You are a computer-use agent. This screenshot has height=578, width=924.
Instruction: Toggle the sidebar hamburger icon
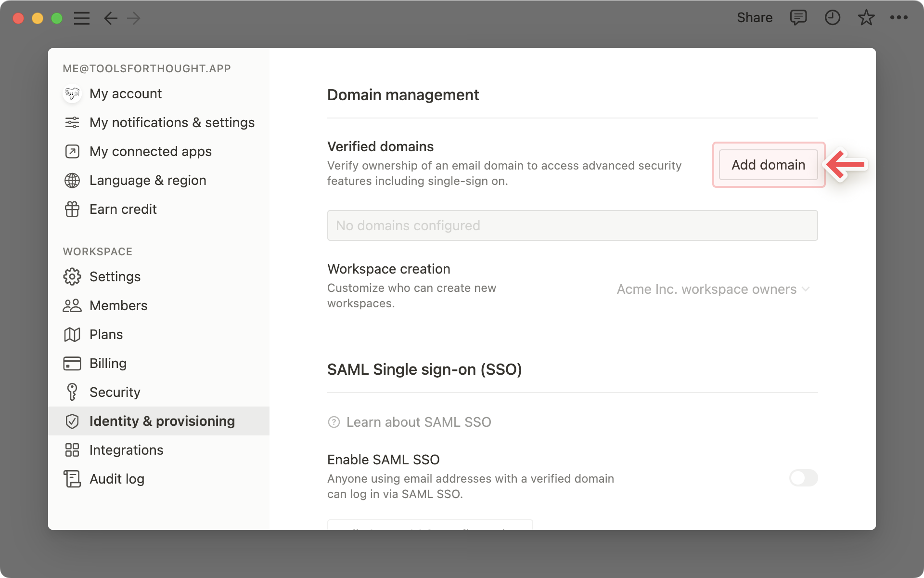tap(82, 18)
